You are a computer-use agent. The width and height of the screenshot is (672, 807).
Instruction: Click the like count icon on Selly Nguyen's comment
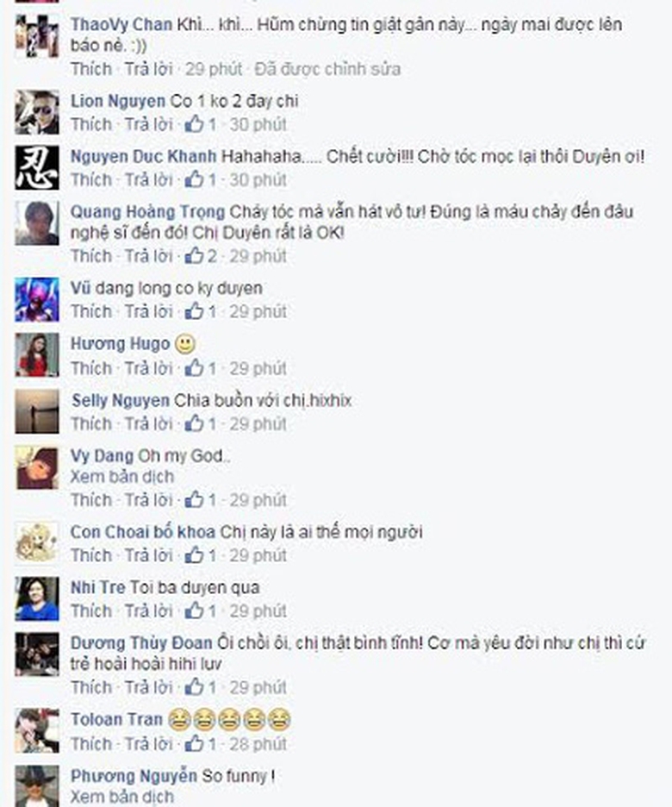[x=195, y=423]
